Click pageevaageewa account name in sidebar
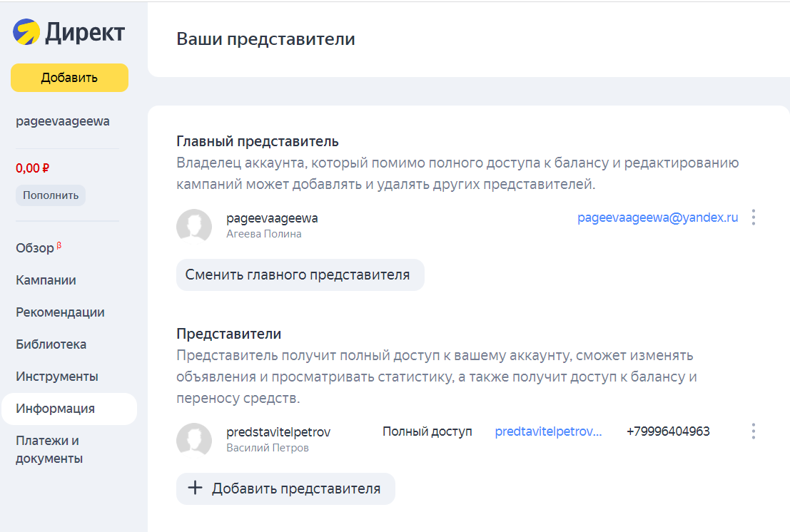790x532 pixels. tap(63, 121)
